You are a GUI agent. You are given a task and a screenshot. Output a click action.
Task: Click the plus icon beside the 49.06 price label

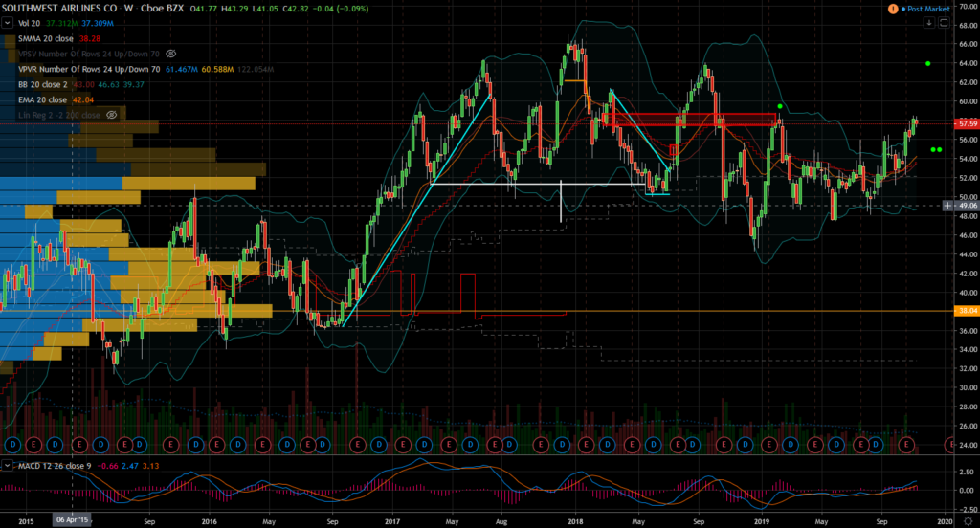pyautogui.click(x=947, y=206)
